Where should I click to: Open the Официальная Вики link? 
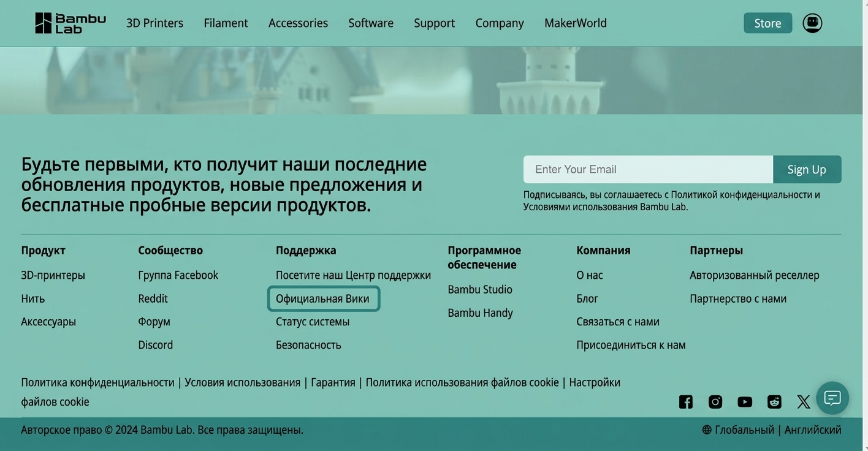[322, 298]
